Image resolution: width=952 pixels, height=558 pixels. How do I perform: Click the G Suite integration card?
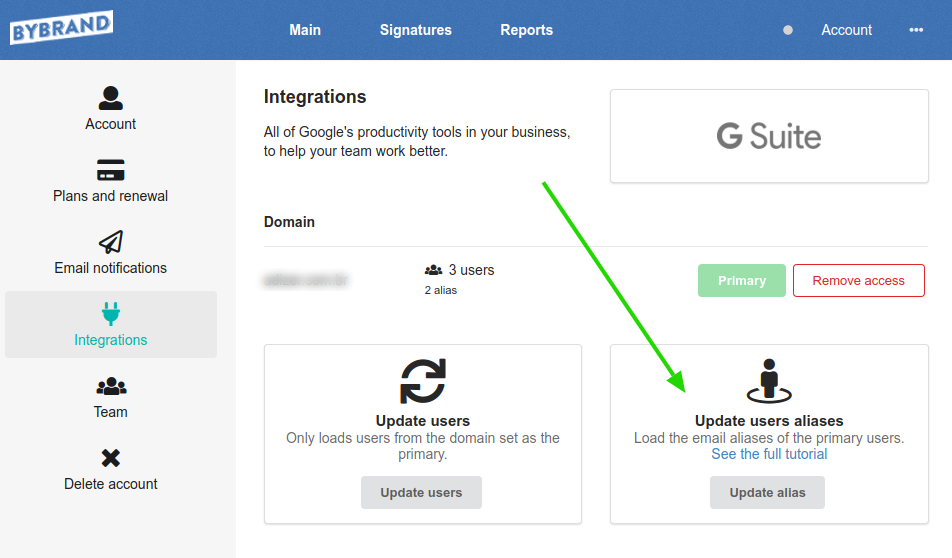coord(769,136)
